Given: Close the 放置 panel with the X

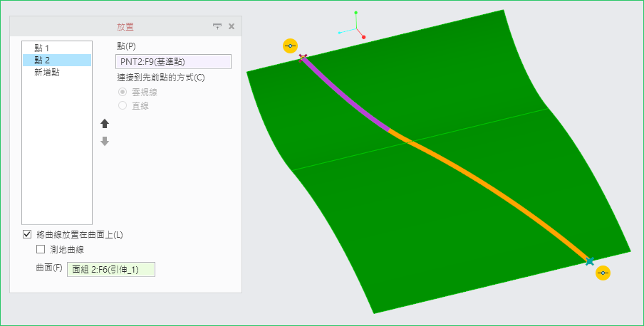Looking at the screenshot, I should pos(232,26).
